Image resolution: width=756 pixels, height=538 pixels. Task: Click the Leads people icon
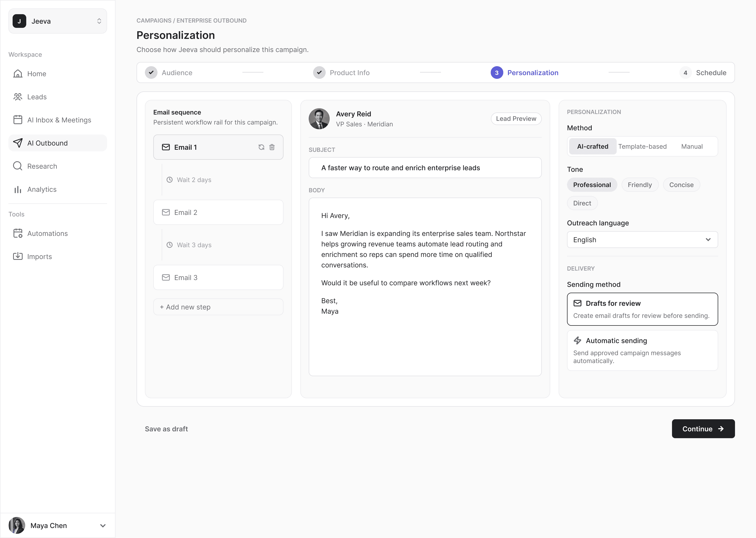(x=18, y=97)
